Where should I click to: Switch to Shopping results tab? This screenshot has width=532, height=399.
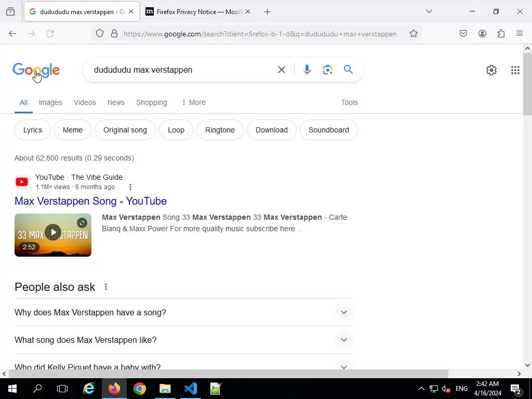tap(152, 102)
